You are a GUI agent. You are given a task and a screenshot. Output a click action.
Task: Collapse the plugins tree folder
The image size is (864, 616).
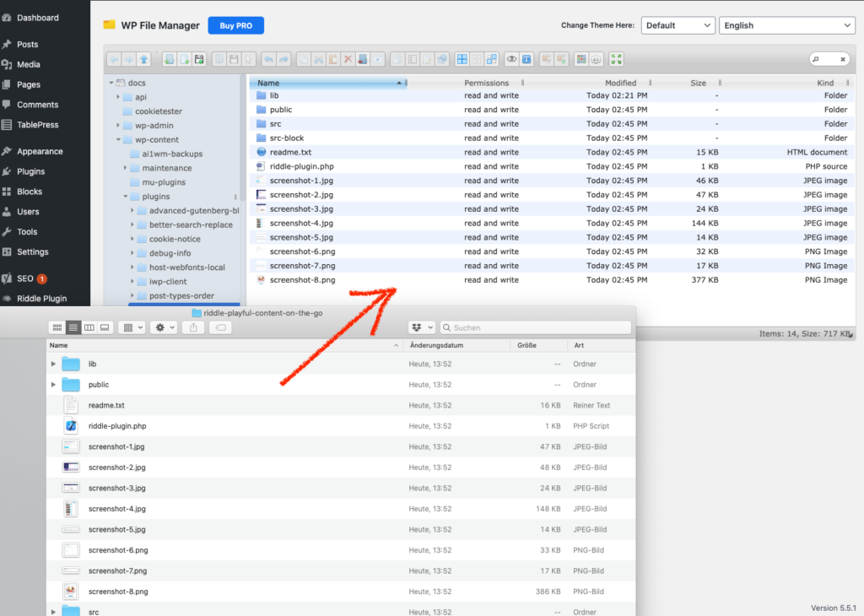click(x=126, y=197)
